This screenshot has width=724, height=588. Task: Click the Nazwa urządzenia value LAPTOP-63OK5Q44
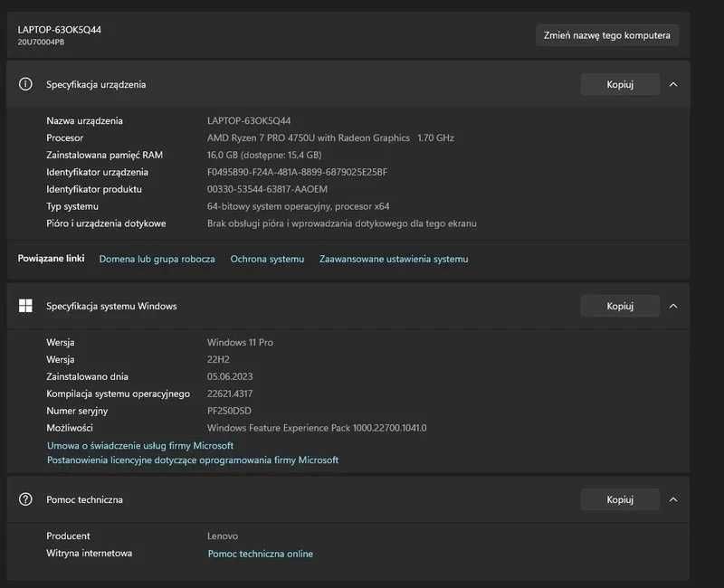[x=248, y=120]
